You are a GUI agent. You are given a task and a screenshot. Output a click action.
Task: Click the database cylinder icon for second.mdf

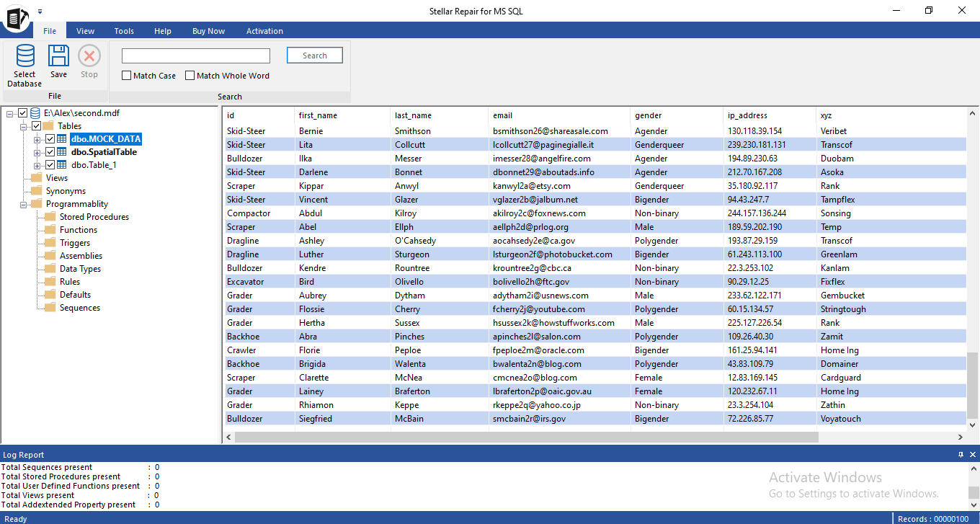(x=35, y=113)
